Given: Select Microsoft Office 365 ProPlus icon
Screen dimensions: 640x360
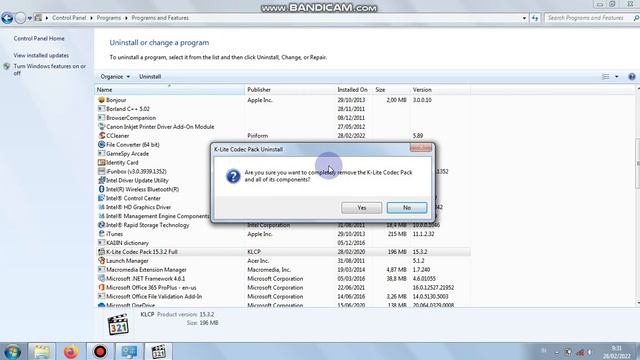Looking at the screenshot, I should coord(101,287).
